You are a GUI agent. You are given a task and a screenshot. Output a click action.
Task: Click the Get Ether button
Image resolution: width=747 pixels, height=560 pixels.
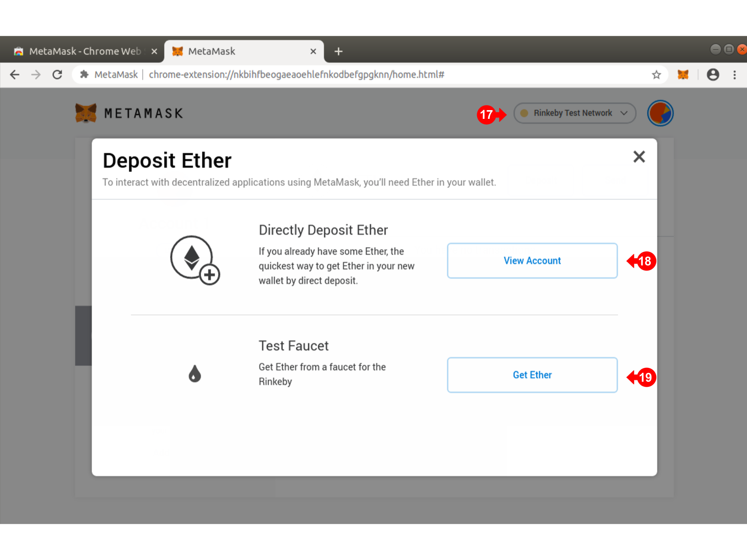[x=532, y=375]
